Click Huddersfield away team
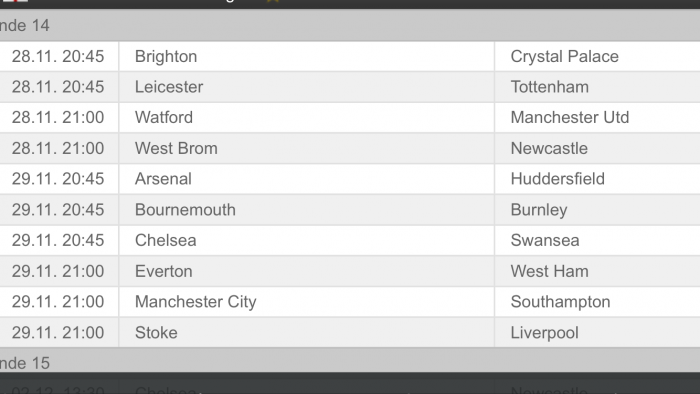The width and height of the screenshot is (700, 394). pos(558,179)
